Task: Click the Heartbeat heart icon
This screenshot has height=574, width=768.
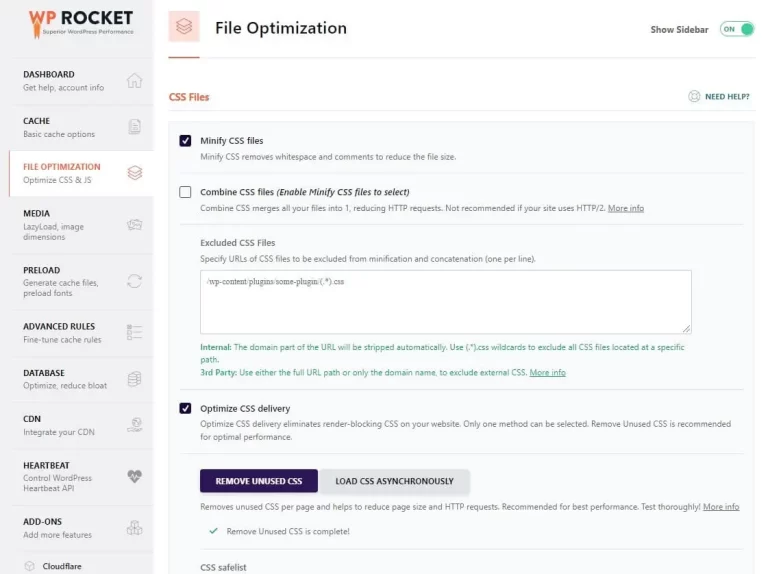Action: click(134, 476)
